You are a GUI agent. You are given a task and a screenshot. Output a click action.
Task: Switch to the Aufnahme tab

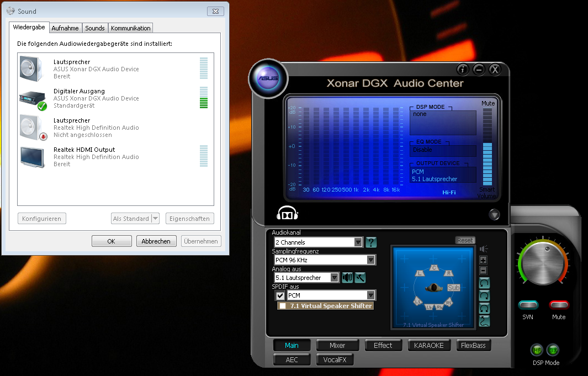[65, 28]
